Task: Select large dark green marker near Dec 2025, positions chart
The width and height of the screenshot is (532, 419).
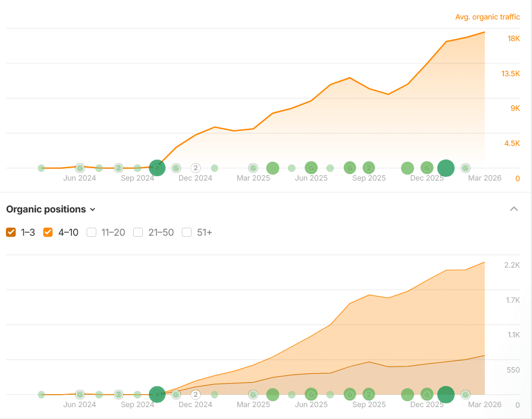Action: [x=445, y=395]
